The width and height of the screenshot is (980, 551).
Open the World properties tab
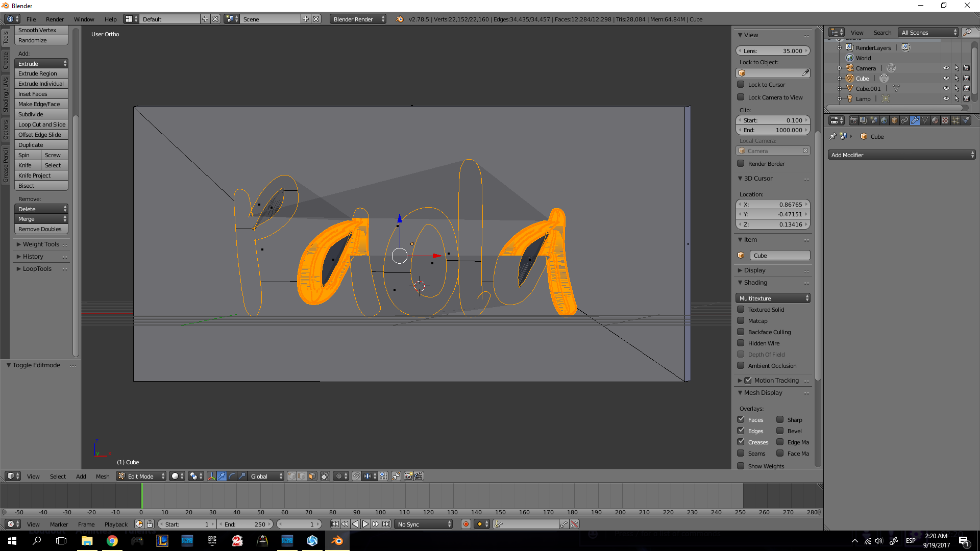[x=884, y=121]
